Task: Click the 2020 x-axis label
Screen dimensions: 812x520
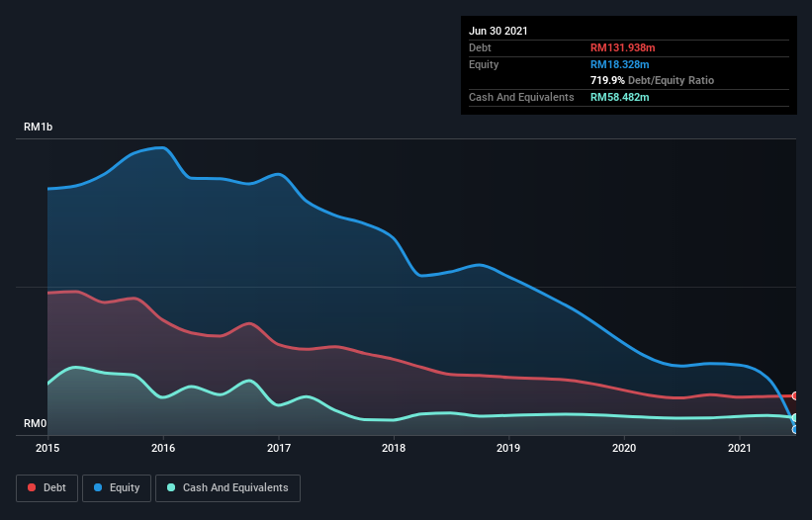Action: point(624,448)
